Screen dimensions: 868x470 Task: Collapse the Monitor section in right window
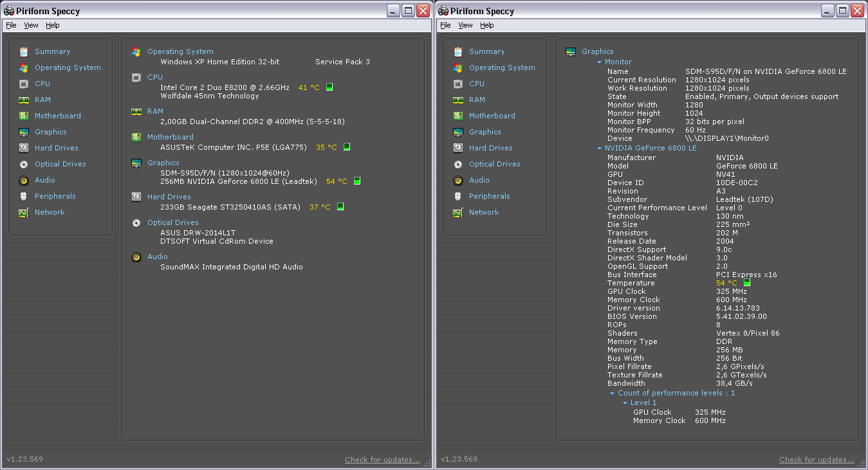(x=600, y=62)
